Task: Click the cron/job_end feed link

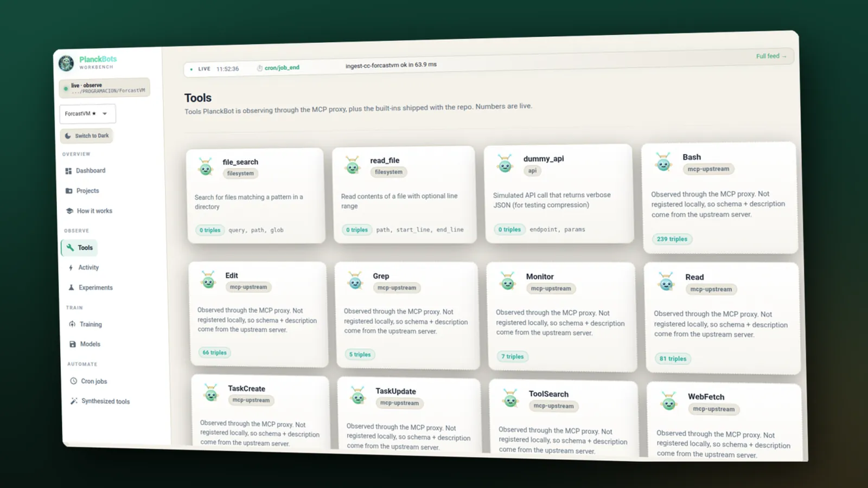Action: pos(282,68)
